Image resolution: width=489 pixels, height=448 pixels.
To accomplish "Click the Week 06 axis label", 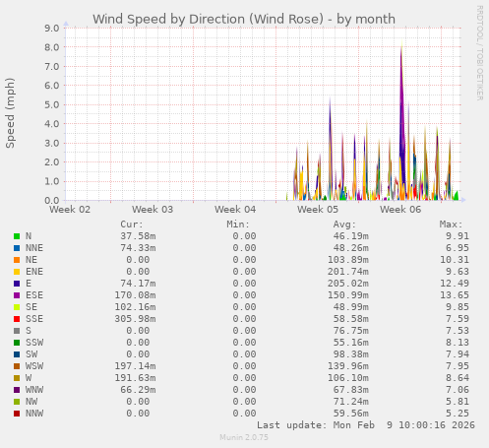I will coord(400,210).
